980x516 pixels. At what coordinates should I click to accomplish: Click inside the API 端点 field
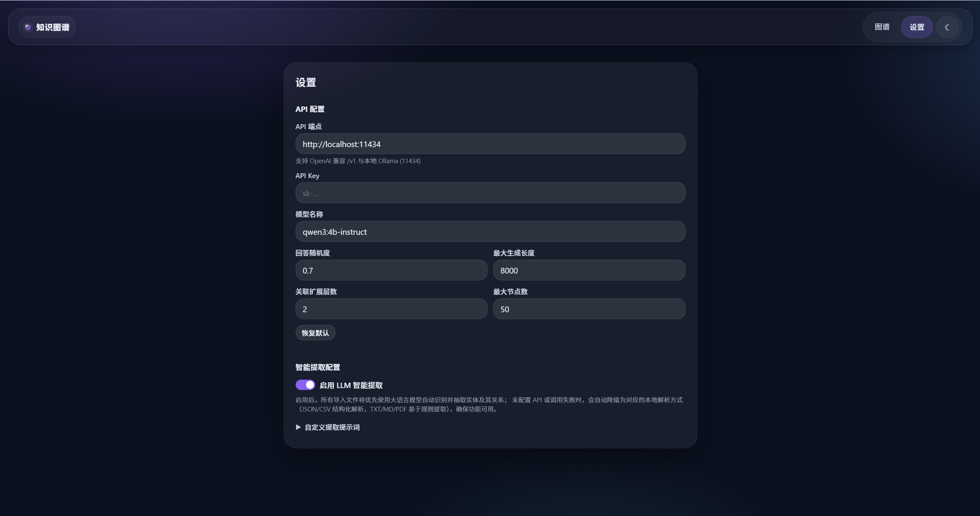coord(490,144)
